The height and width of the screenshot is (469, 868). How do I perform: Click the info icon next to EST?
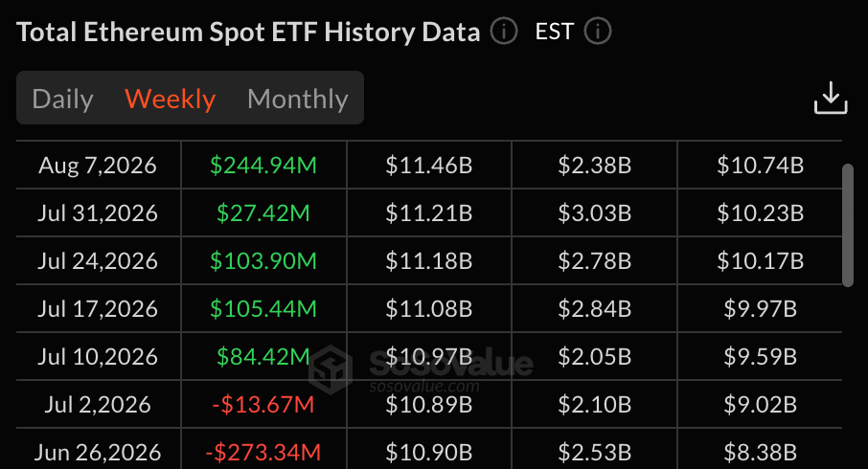pos(598,31)
